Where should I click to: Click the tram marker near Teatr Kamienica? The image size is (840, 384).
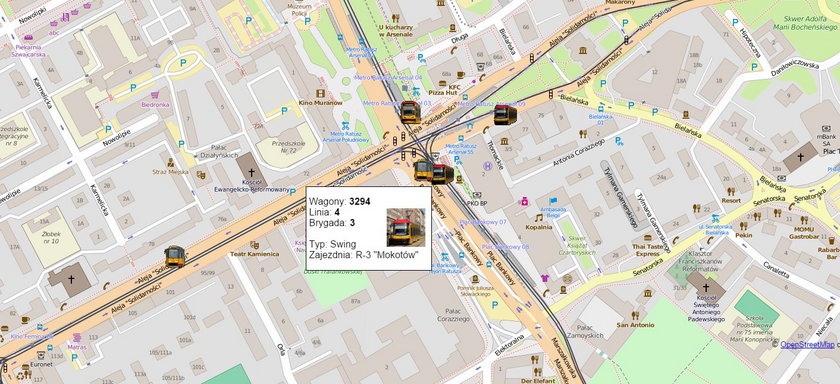pos(175,256)
